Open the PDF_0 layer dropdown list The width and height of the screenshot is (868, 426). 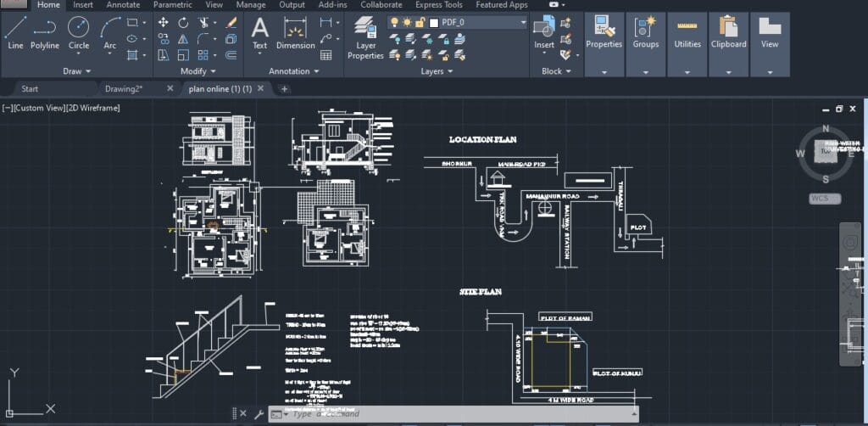click(x=523, y=22)
